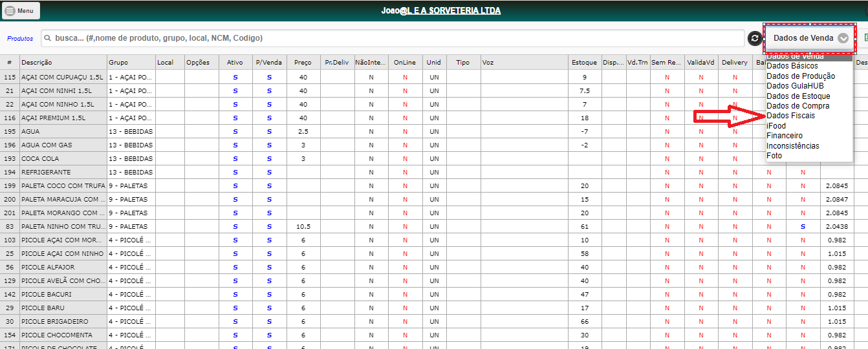Click the Preço column header
This screenshot has width=868, height=349.
coord(303,63)
